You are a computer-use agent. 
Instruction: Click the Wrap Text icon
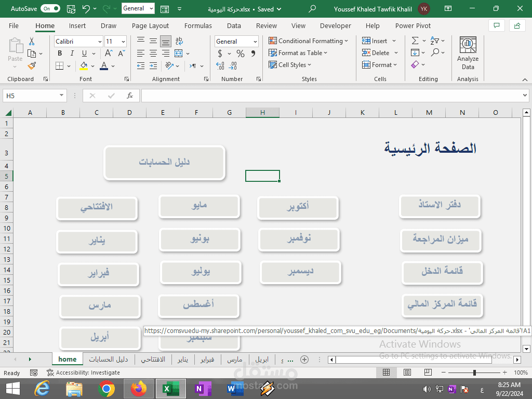point(179,42)
